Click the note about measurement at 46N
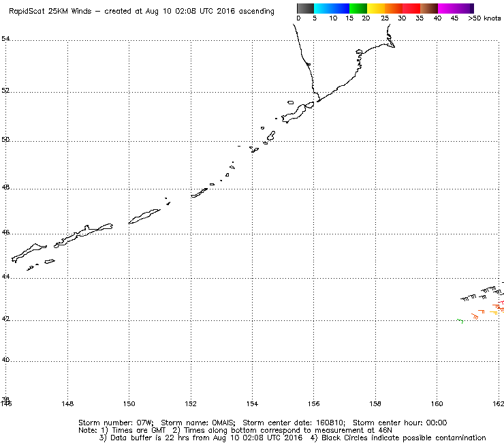Viewport: 504px width, 443px height. (282, 431)
